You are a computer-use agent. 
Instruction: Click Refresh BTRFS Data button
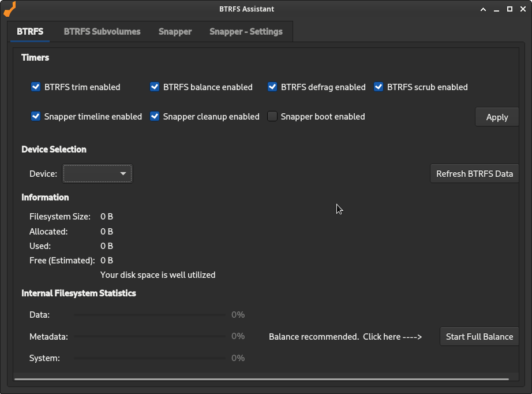tap(474, 173)
